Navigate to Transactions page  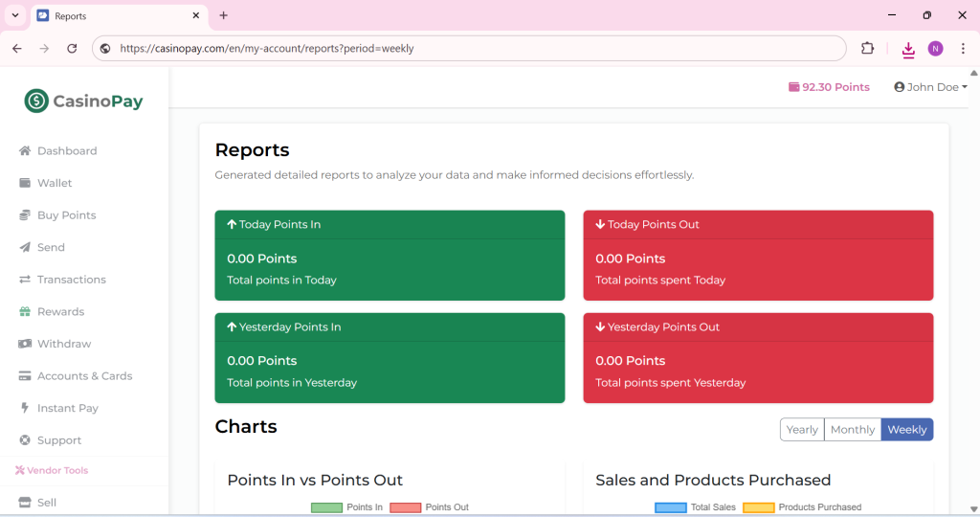[71, 280]
